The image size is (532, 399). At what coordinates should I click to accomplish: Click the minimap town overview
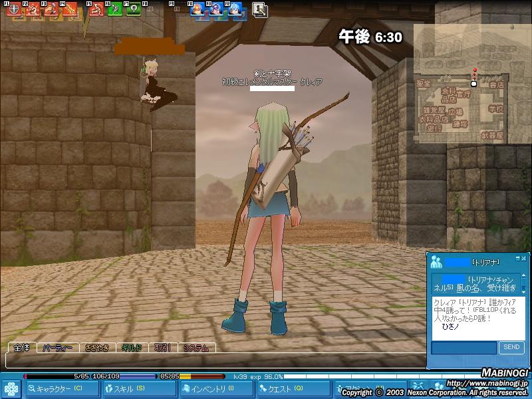tap(472, 84)
